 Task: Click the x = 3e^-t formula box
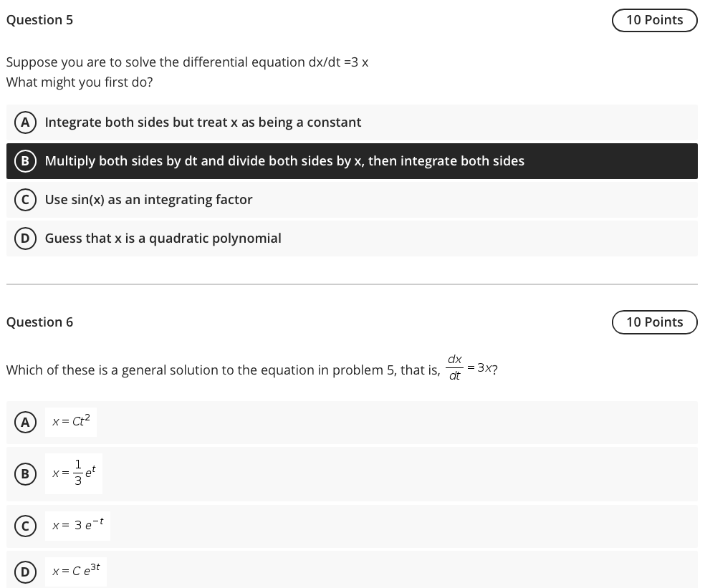click(x=77, y=525)
